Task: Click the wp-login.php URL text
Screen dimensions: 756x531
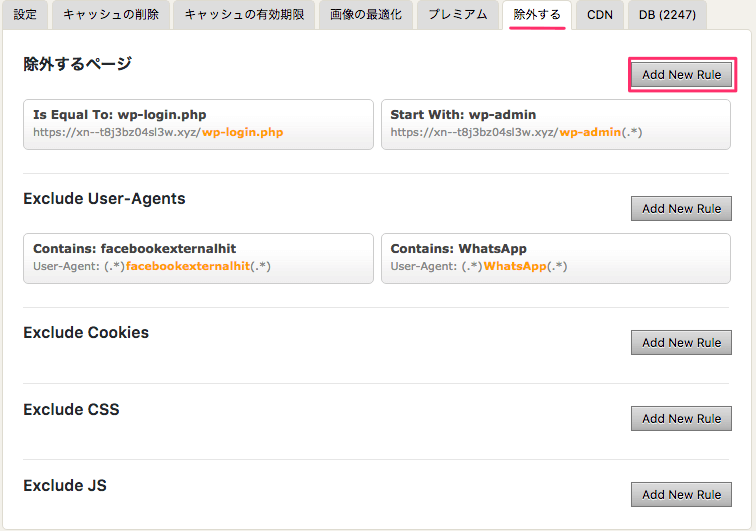Action: click(158, 132)
